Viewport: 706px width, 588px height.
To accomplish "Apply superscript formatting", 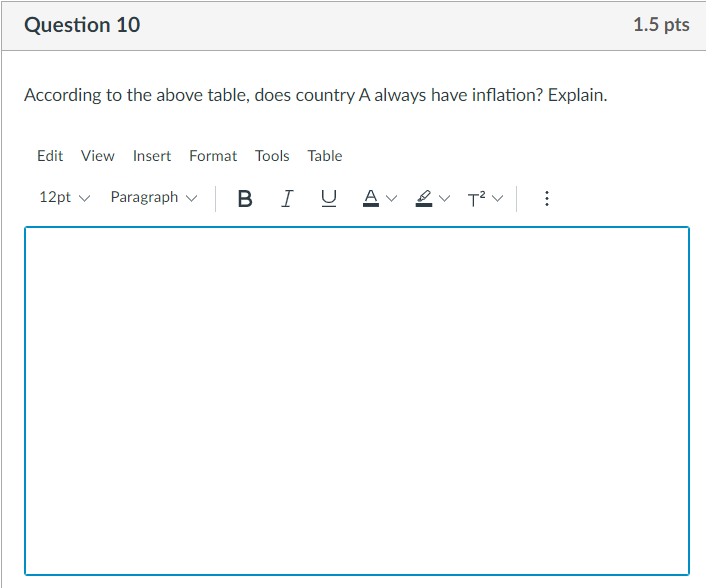I will [476, 198].
